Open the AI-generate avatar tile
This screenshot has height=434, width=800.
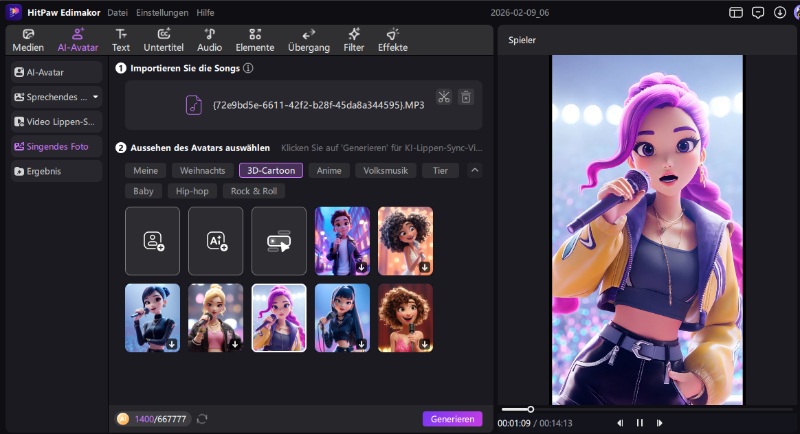pyautogui.click(x=216, y=240)
